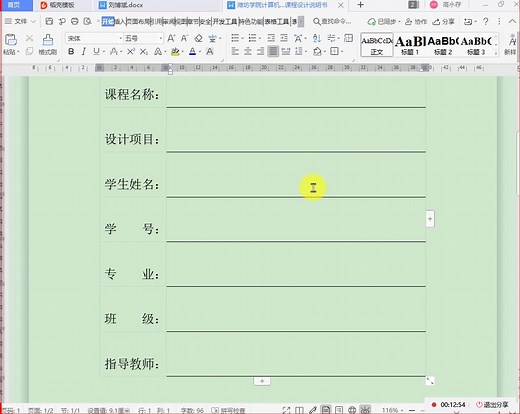
Task: Align paragraph text to the right
Action: click(x=260, y=51)
